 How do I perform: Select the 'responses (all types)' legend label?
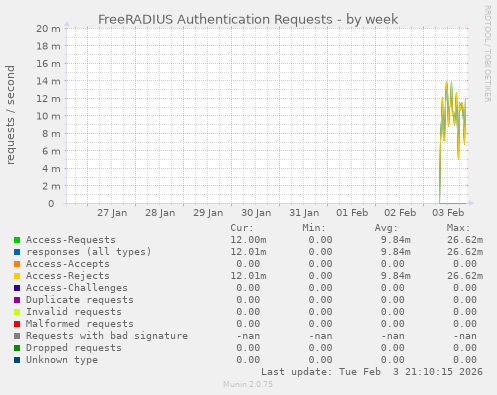pyautogui.click(x=89, y=252)
